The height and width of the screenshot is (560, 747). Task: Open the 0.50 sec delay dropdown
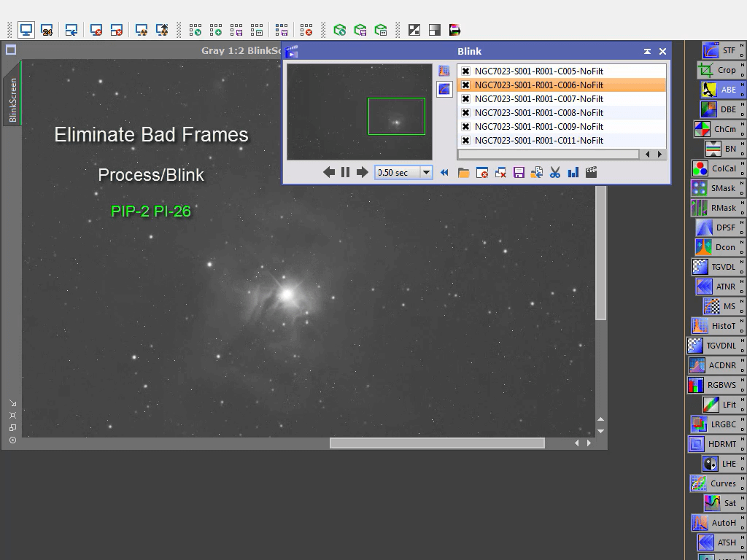[x=426, y=173]
